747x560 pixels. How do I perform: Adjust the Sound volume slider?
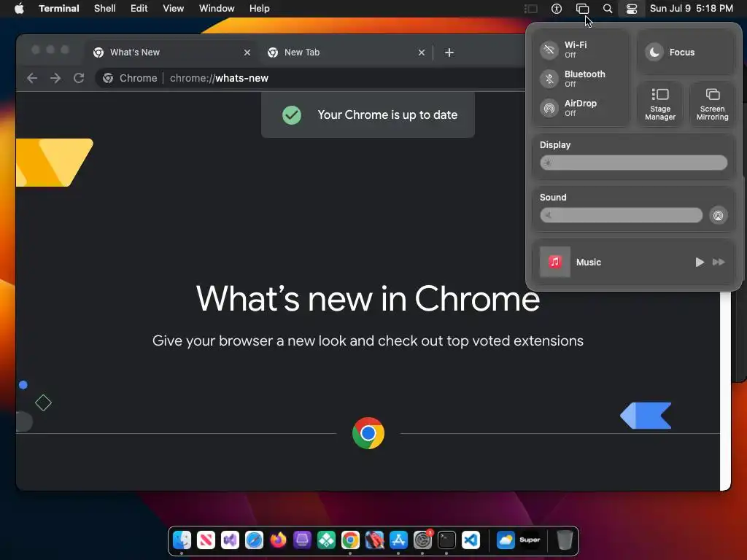point(622,215)
